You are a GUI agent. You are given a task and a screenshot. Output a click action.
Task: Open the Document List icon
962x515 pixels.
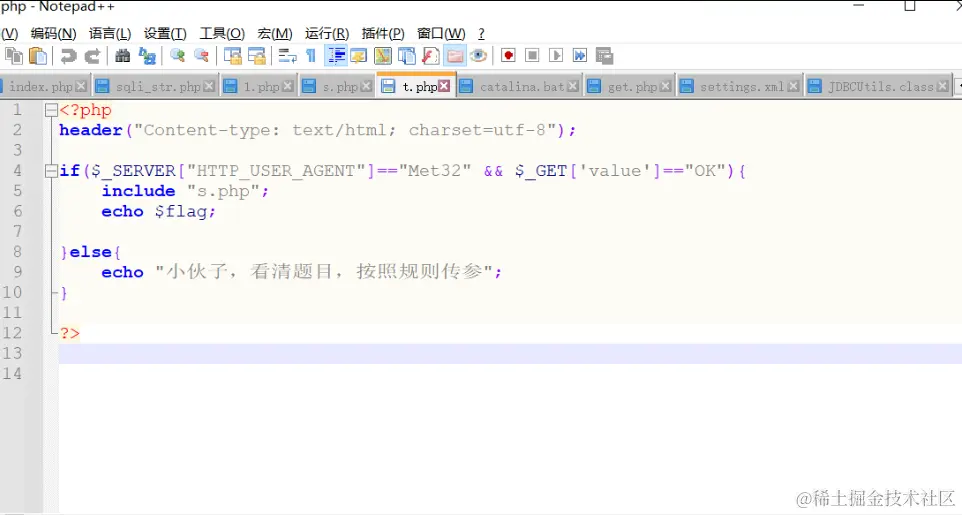tap(407, 56)
